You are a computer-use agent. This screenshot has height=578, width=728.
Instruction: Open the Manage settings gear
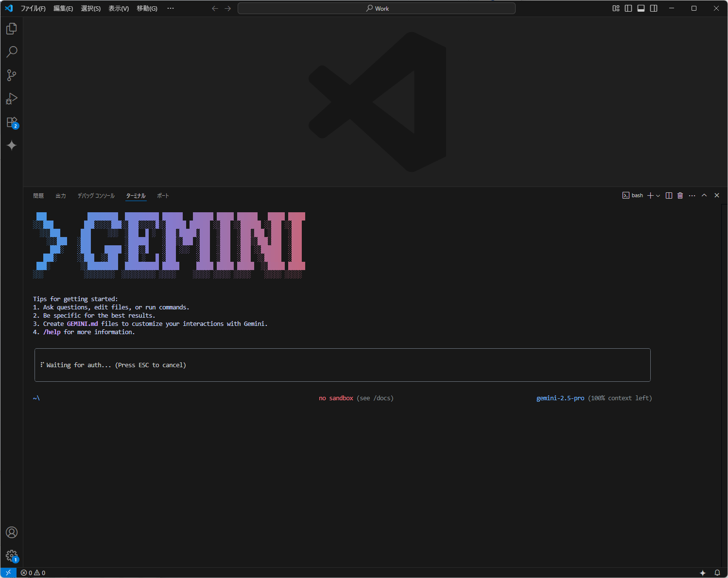(x=11, y=556)
